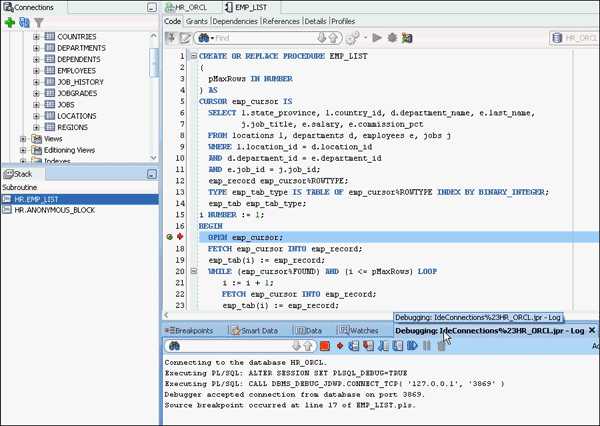Expand the COUNTRIES table node
The width and height of the screenshot is (600, 426).
point(36,37)
